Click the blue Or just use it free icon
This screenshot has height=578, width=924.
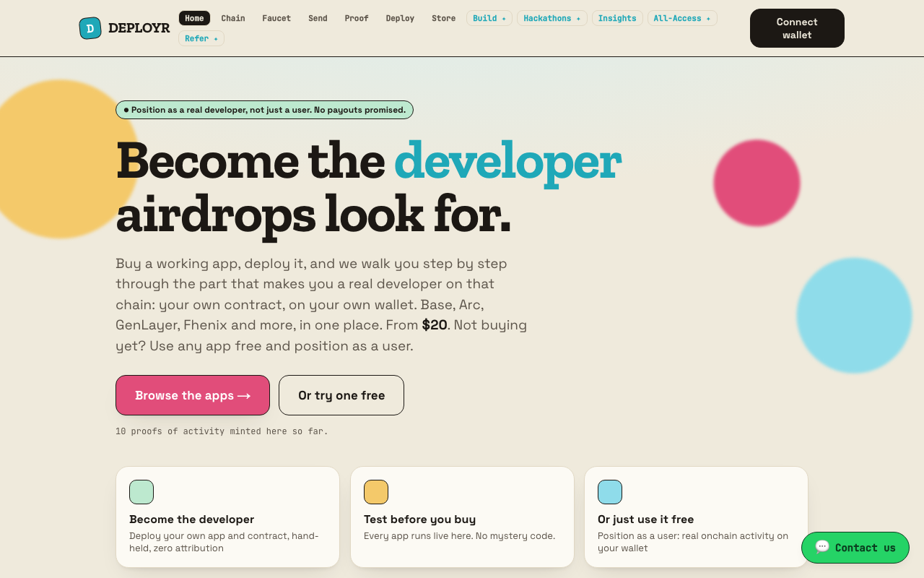pos(610,492)
